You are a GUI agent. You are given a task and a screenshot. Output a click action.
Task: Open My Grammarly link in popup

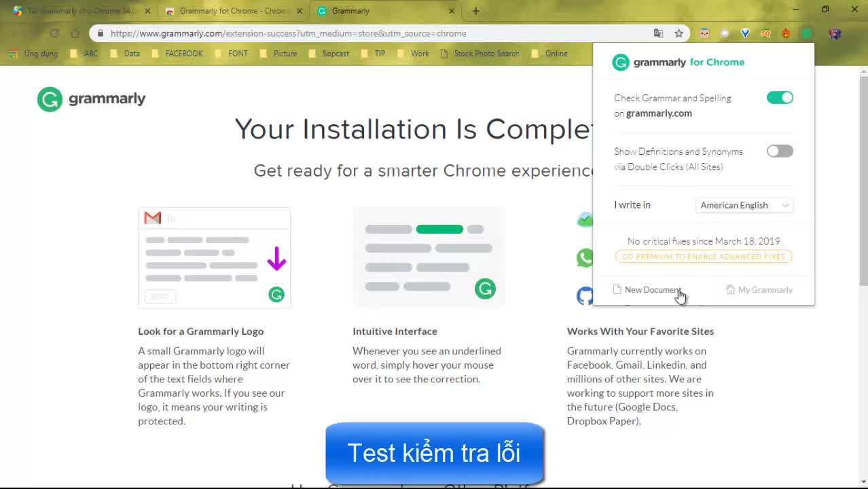tap(759, 290)
